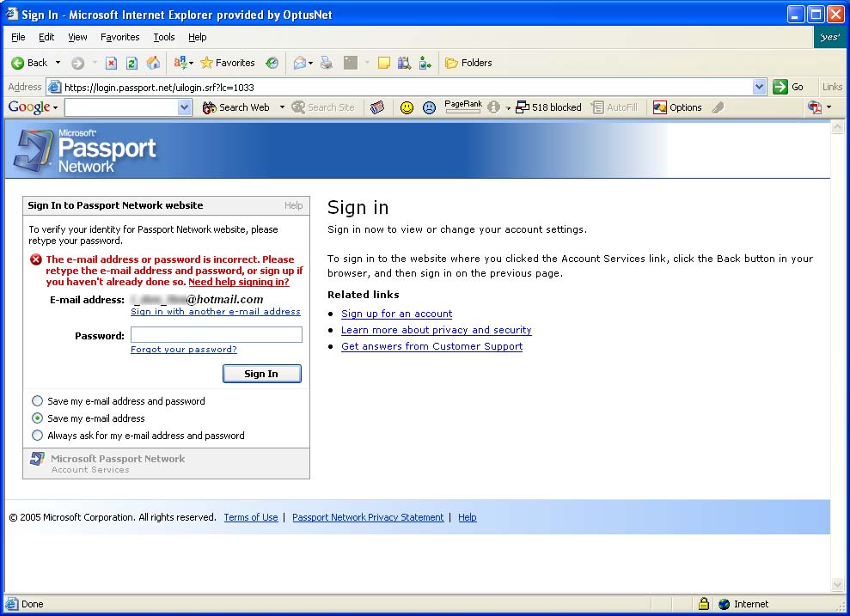Open the Help menu in menu bar

(x=198, y=37)
